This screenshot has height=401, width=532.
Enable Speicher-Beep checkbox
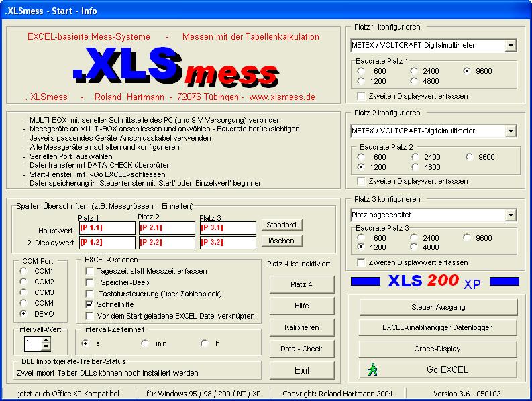[90, 282]
